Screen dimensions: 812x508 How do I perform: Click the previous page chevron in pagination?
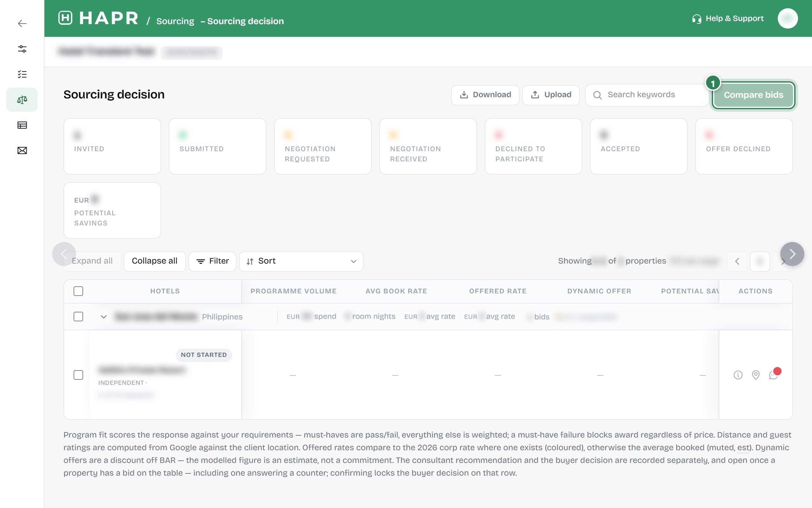(x=737, y=261)
